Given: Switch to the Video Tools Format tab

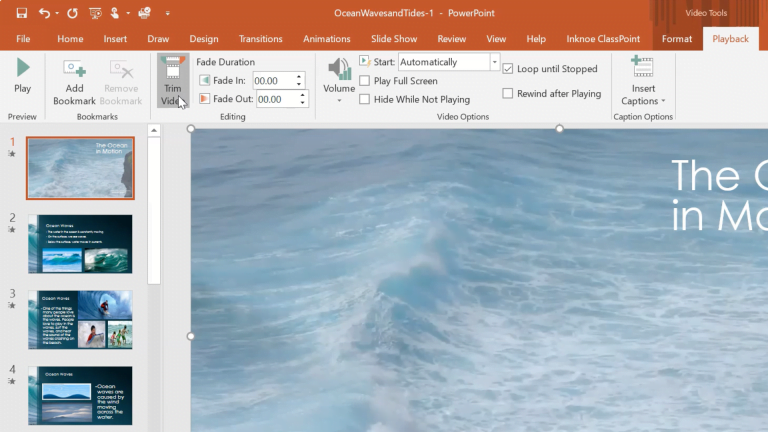Looking at the screenshot, I should point(677,39).
